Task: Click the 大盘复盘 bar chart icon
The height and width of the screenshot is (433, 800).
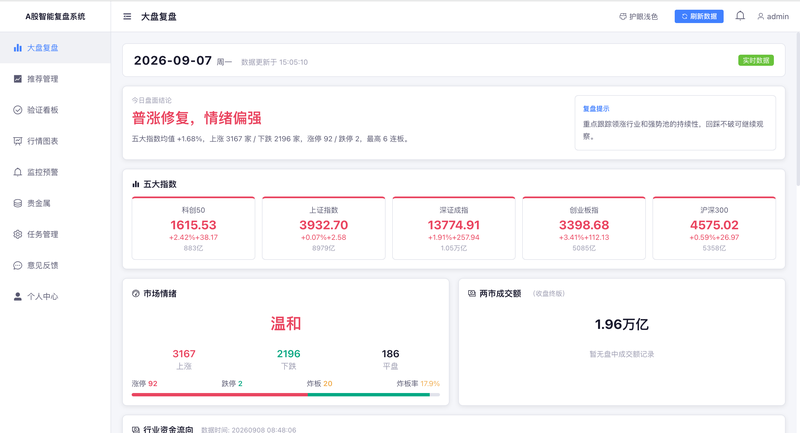Action: (18, 48)
